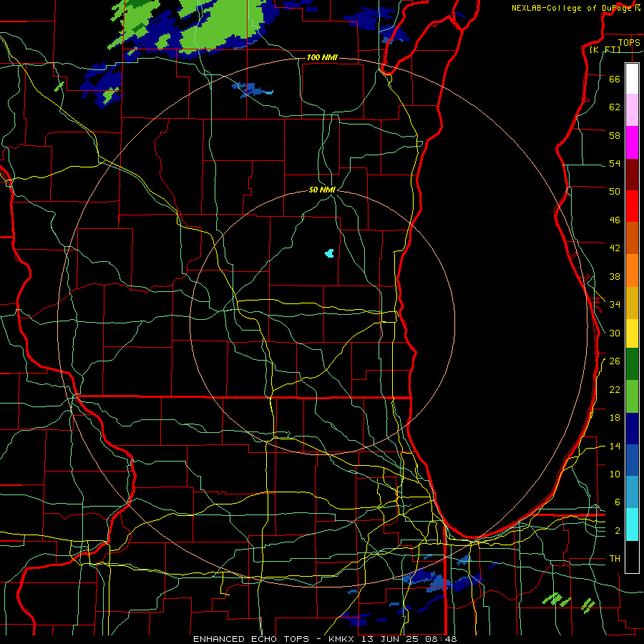Viewport: 644px width, 644px height.
Task: Select the bright red legend color block
Action: click(x=632, y=206)
